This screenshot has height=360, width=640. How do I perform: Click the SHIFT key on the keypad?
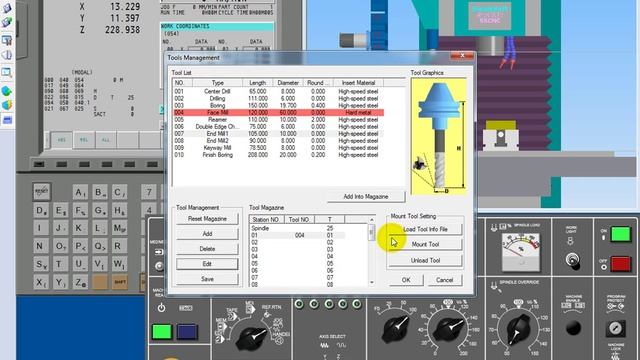tap(120, 282)
